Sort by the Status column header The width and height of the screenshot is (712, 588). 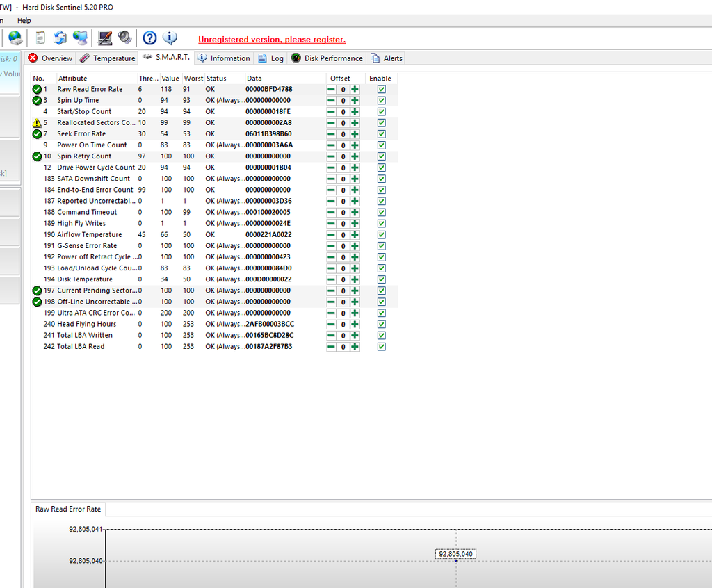point(225,78)
